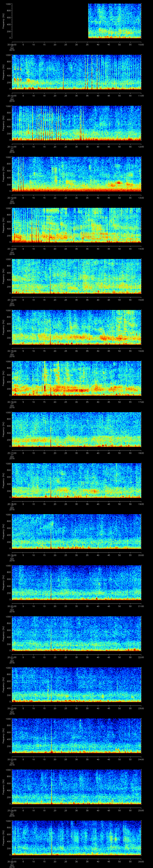The width and height of the screenshot is (153, 868).
Task: Click the 20:24:00 start time label
Action: (12, 810)
